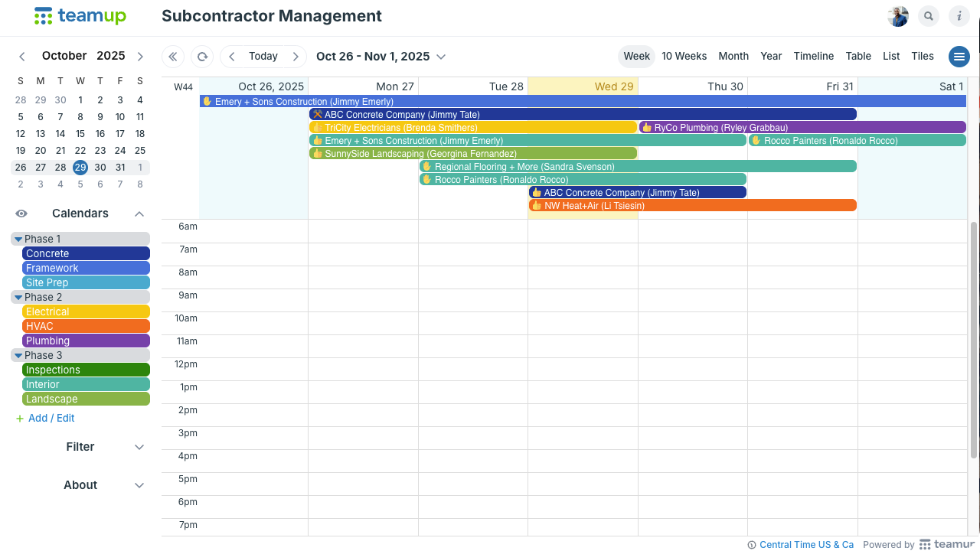
Task: Switch to Timeline view
Action: [x=813, y=57]
